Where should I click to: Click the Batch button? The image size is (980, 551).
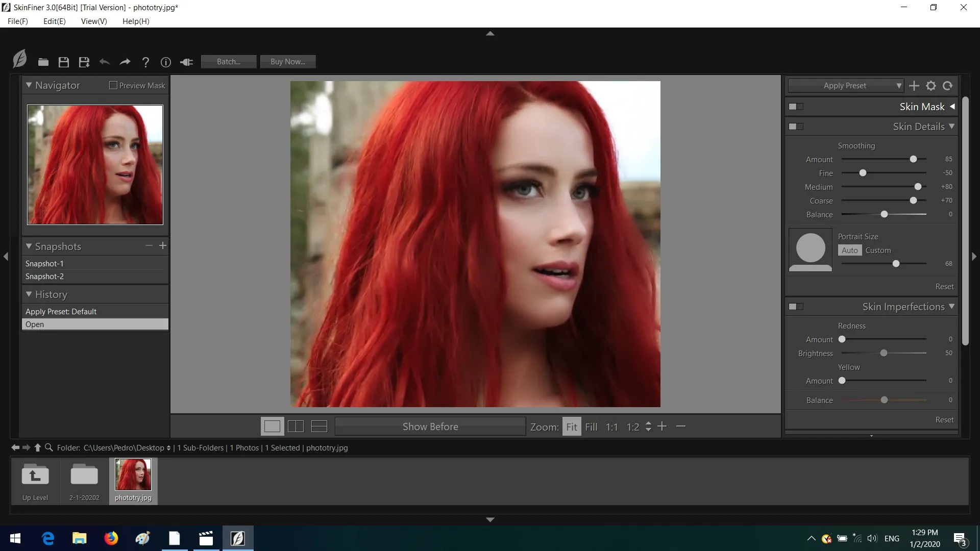click(229, 62)
